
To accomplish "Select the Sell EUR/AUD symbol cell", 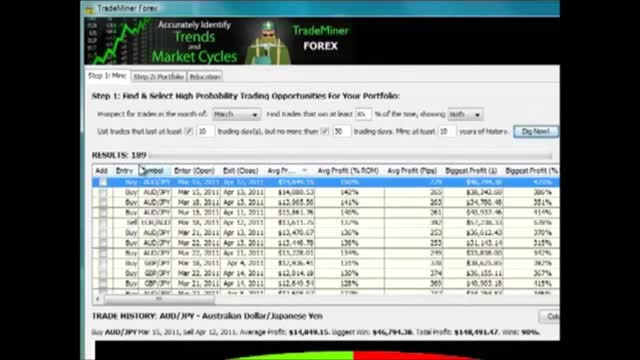I will pyautogui.click(x=155, y=223).
